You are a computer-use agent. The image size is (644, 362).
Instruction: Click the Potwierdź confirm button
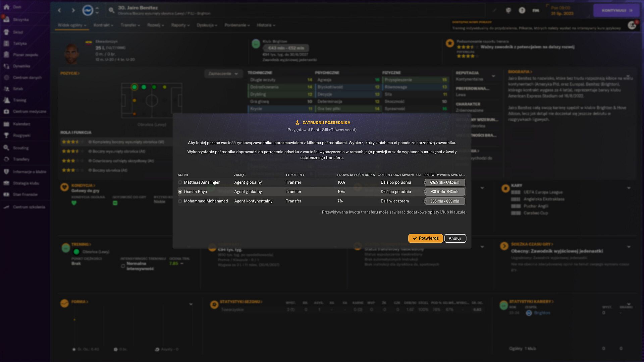pyautogui.click(x=425, y=238)
